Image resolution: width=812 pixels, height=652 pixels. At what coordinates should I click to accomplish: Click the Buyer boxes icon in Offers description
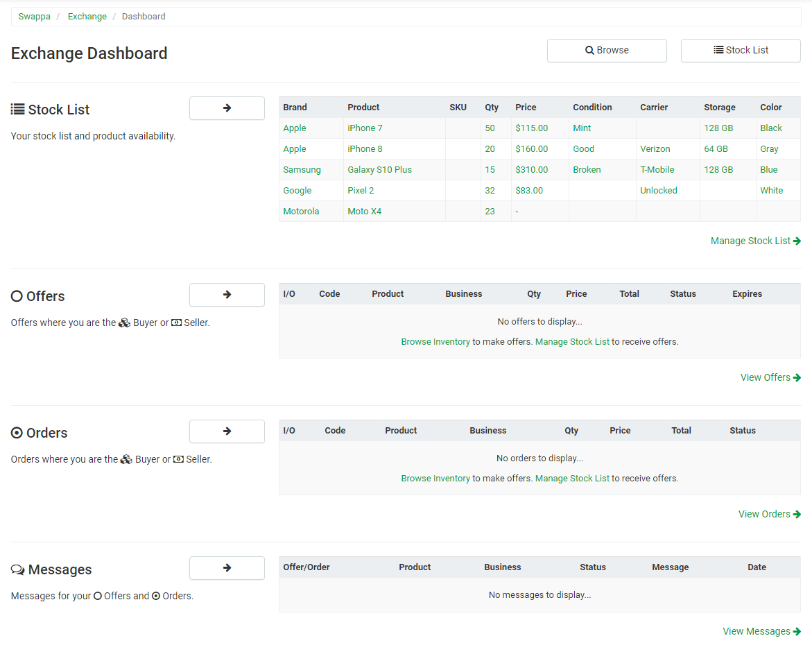tap(124, 323)
